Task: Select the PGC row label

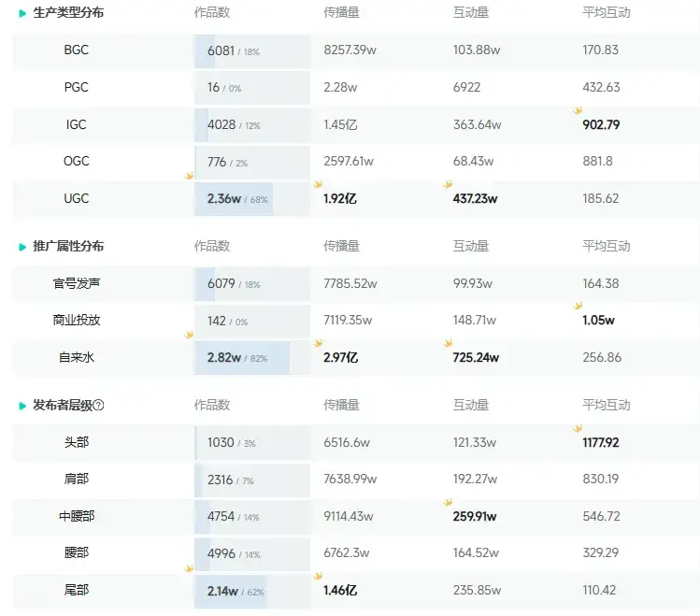Action: (77, 87)
